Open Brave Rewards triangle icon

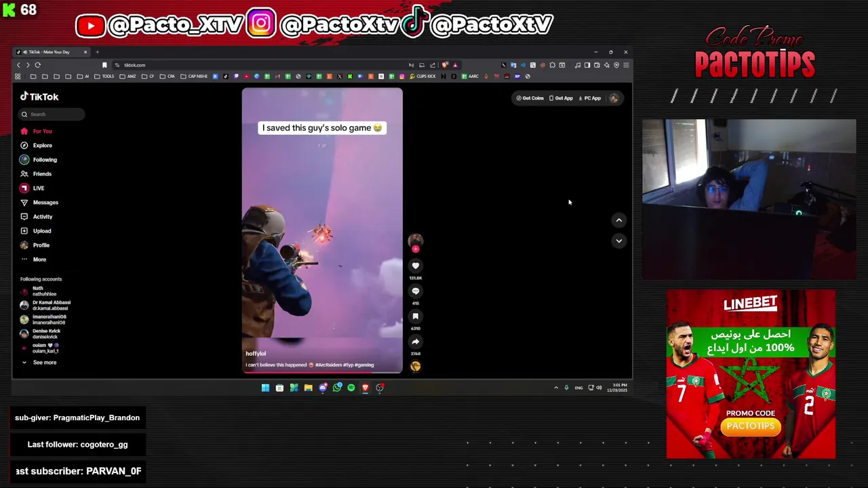(455, 65)
